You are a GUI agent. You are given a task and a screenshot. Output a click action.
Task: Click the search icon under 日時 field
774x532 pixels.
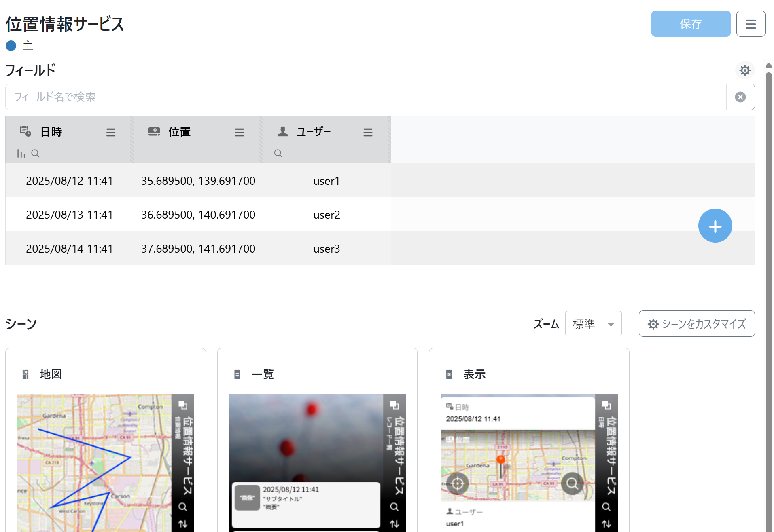tap(35, 154)
